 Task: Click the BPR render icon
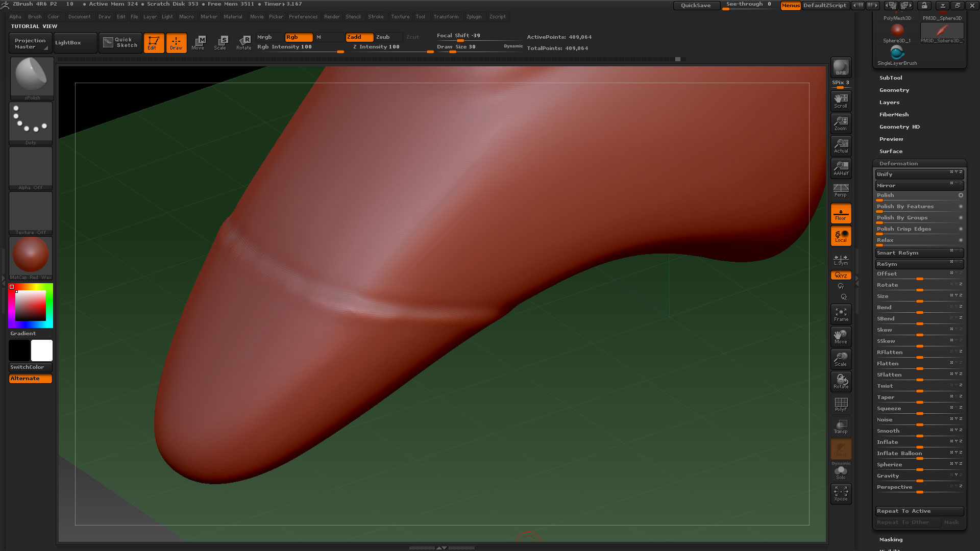click(841, 67)
